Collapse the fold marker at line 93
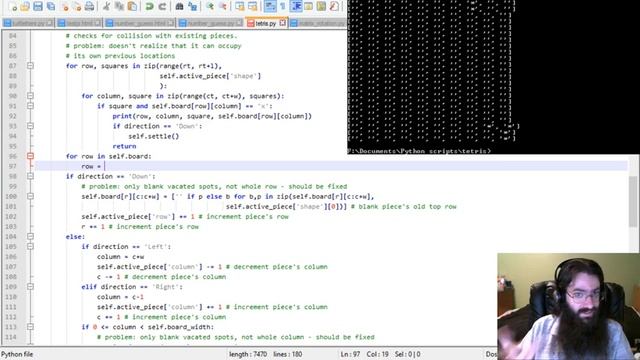Screen dimensions: 640x360 pyautogui.click(x=30, y=126)
